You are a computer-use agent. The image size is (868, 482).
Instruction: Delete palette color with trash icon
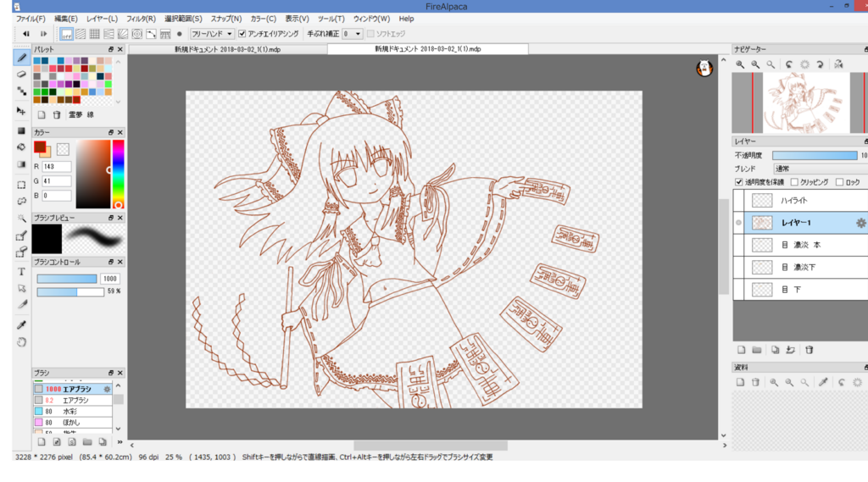pos(57,114)
